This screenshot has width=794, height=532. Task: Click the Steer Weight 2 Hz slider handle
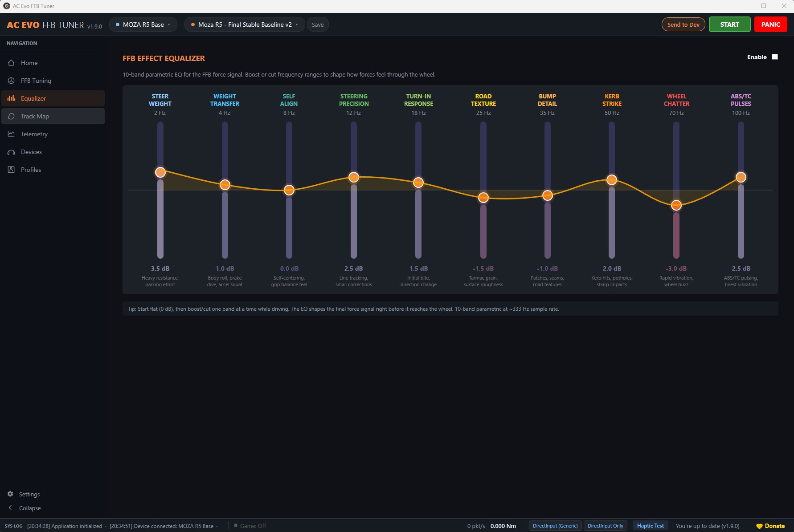coord(160,172)
